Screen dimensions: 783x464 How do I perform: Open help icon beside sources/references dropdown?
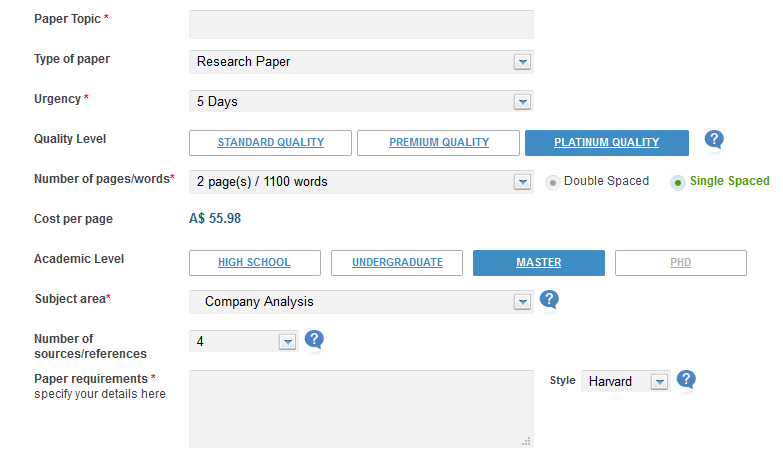(314, 340)
